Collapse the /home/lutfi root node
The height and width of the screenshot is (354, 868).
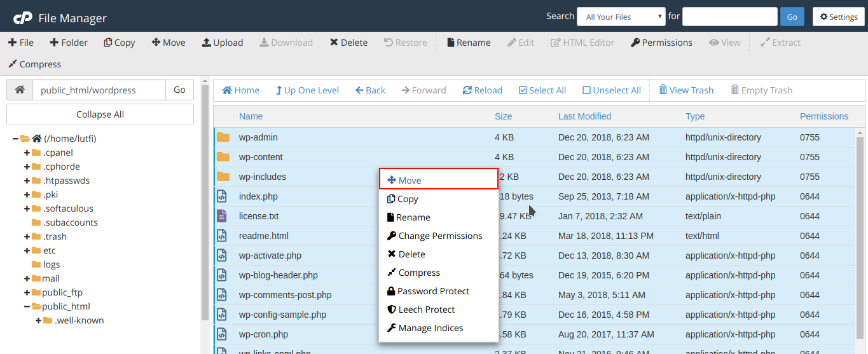click(16, 139)
